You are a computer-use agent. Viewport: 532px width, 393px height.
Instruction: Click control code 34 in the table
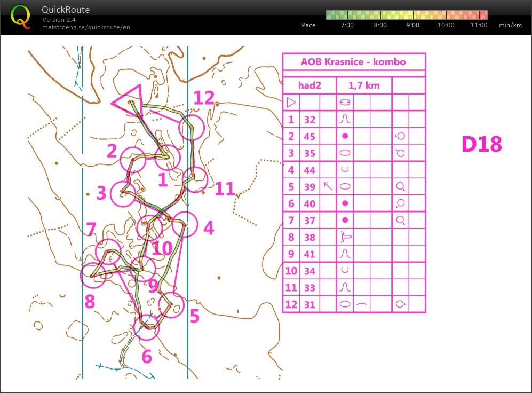pos(309,271)
